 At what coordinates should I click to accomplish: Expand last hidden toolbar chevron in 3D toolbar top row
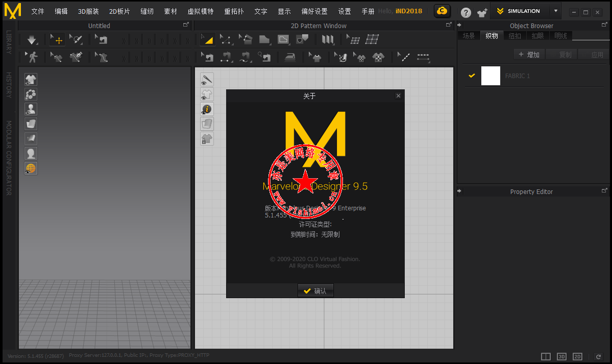pyautogui.click(x=188, y=40)
